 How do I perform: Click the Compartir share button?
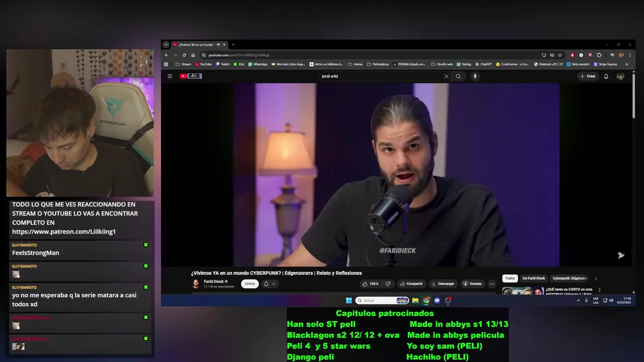point(412,284)
